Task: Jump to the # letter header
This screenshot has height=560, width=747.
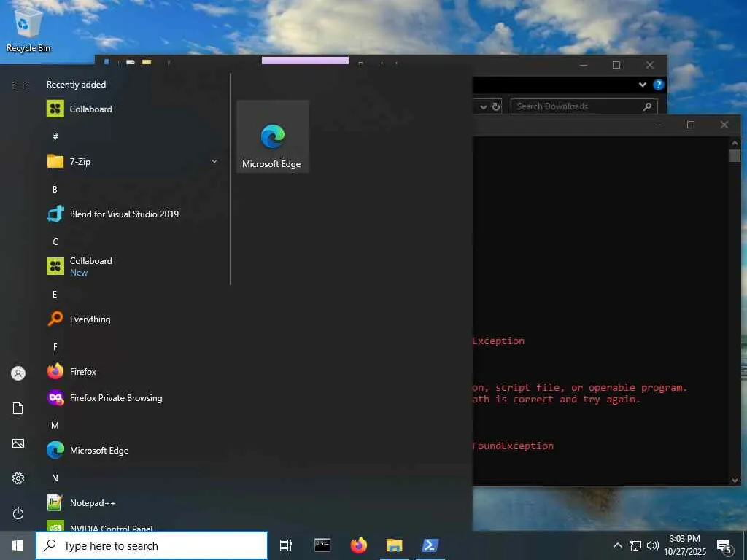Action: (x=55, y=136)
